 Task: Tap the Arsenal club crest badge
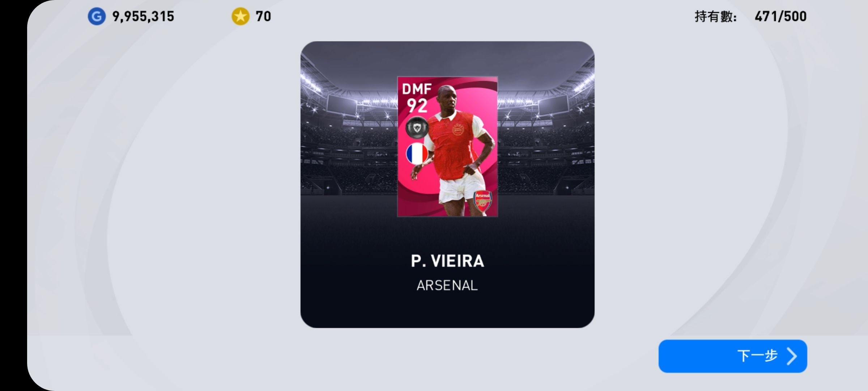pyautogui.click(x=482, y=201)
